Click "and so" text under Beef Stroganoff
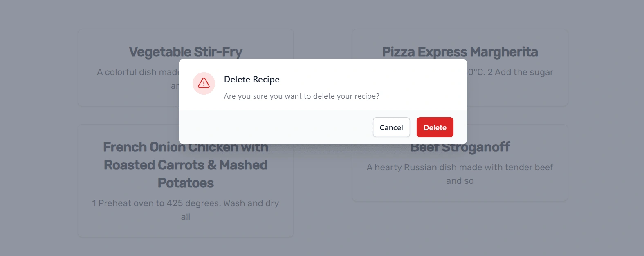 [460, 181]
